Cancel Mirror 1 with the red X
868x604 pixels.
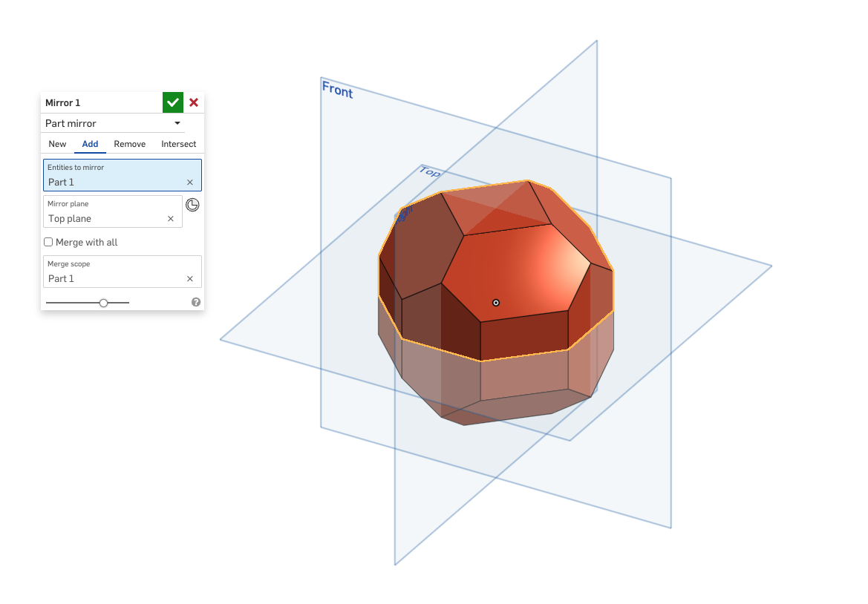pyautogui.click(x=194, y=102)
